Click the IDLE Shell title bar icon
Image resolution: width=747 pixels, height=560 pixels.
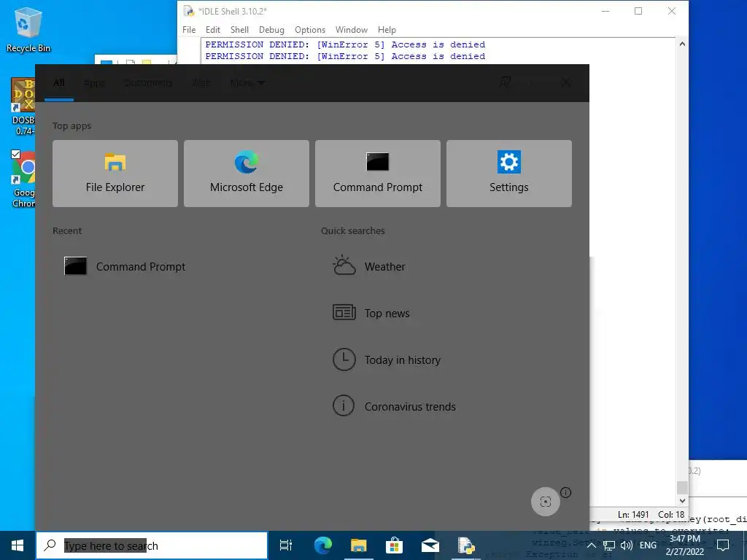click(x=189, y=11)
